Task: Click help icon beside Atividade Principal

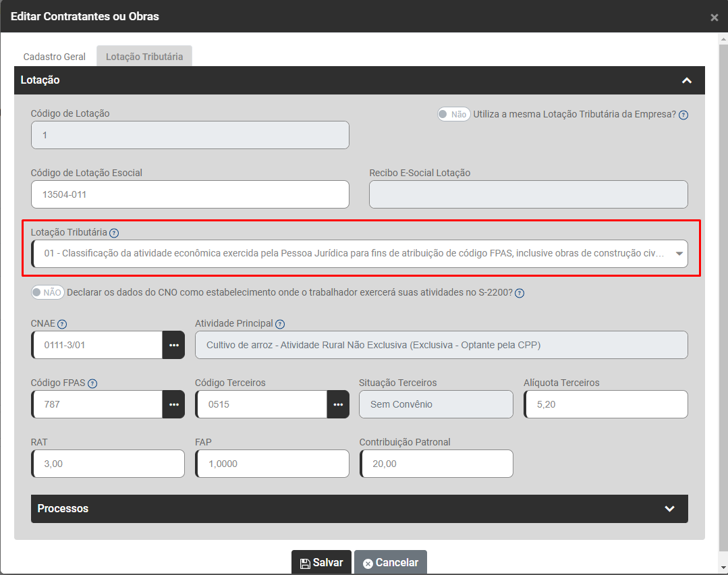Action: (x=280, y=324)
